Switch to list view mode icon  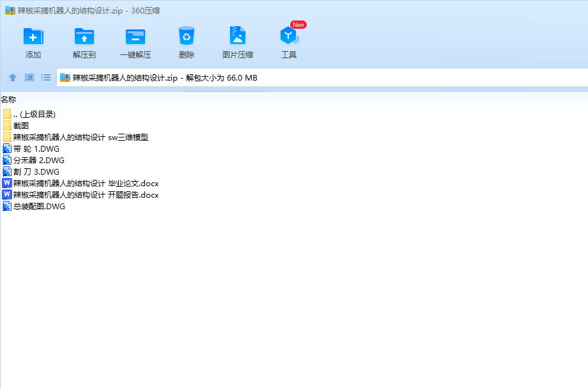coord(46,77)
